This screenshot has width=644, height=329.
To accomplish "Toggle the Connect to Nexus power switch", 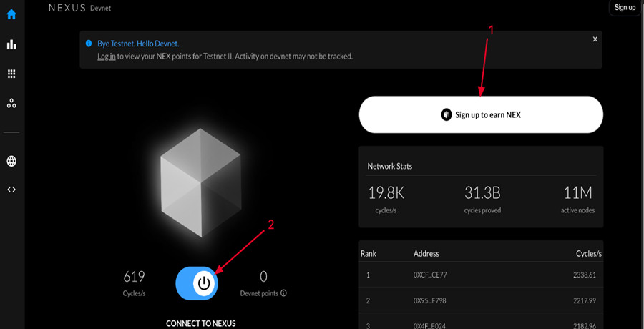I will [x=197, y=283].
